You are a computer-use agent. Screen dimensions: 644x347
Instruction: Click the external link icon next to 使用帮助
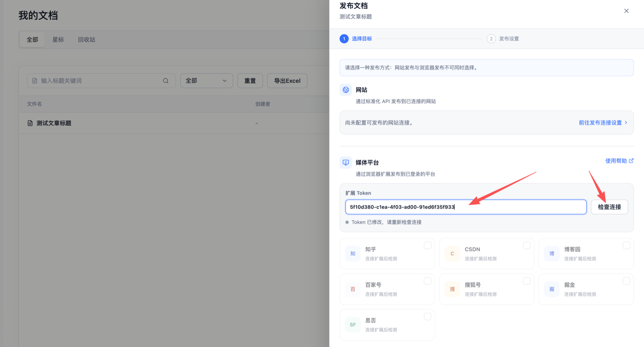[631, 161]
